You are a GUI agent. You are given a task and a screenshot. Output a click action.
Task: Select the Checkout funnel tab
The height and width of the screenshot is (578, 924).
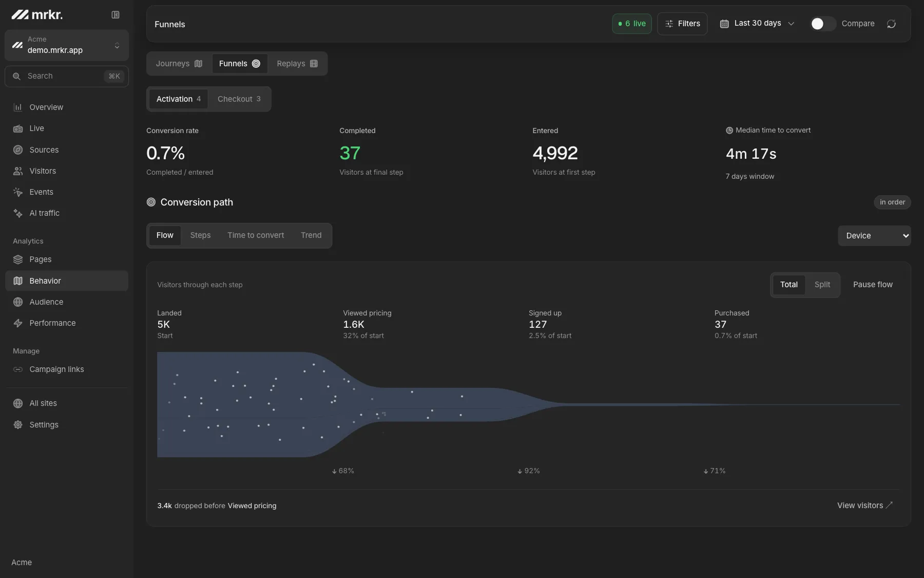[239, 99]
